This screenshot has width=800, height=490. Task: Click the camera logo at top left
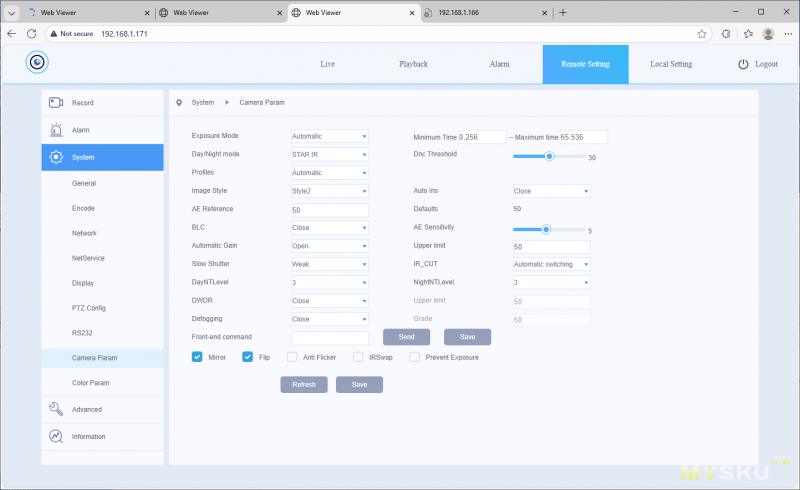point(38,63)
